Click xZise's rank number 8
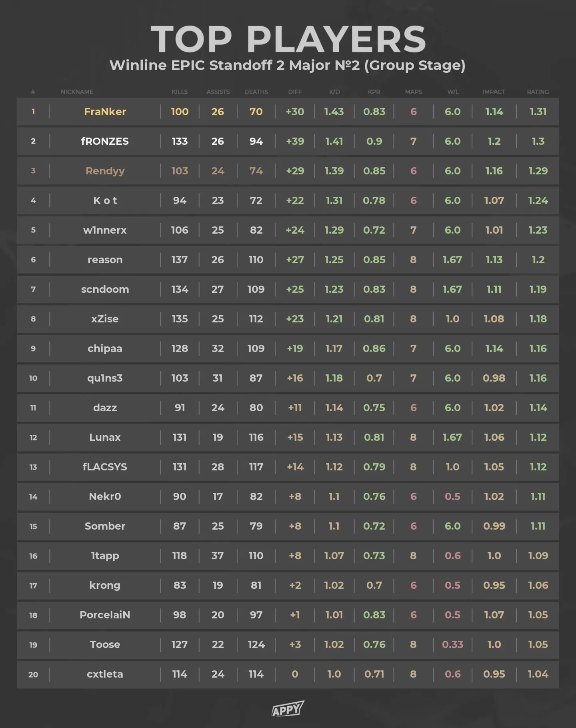The image size is (576, 728). coord(33,319)
